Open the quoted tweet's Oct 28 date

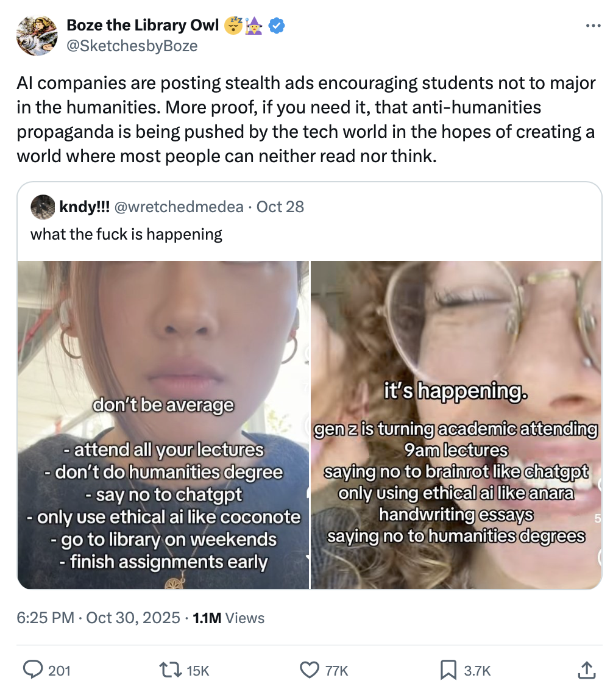(x=280, y=207)
